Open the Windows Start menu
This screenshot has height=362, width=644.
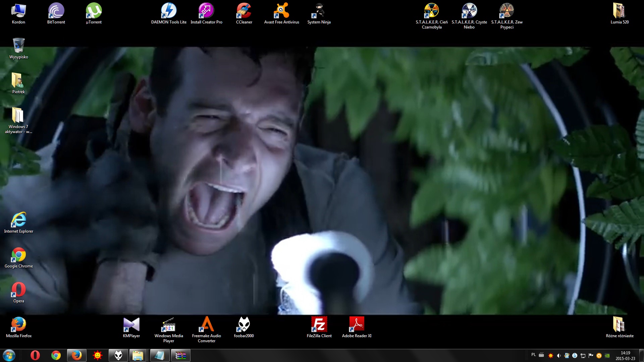tap(9, 355)
